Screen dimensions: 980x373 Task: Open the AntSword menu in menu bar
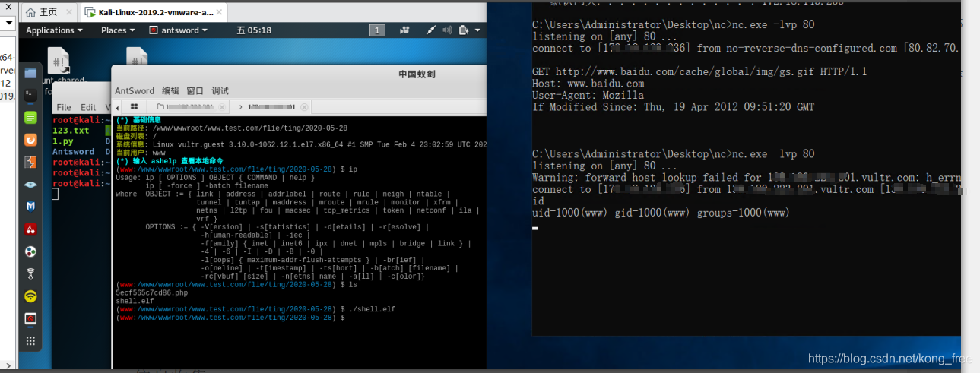tap(135, 90)
